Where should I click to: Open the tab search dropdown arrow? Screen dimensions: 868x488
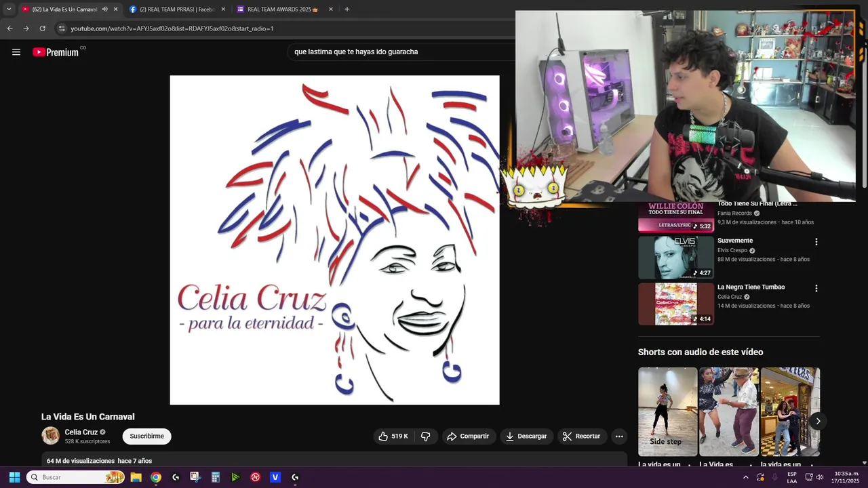pyautogui.click(x=9, y=9)
